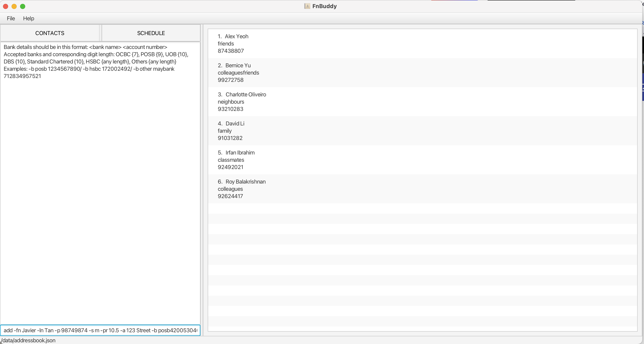Click the FnBuddy title bar icon
The width and height of the screenshot is (644, 344).
pos(307,6)
